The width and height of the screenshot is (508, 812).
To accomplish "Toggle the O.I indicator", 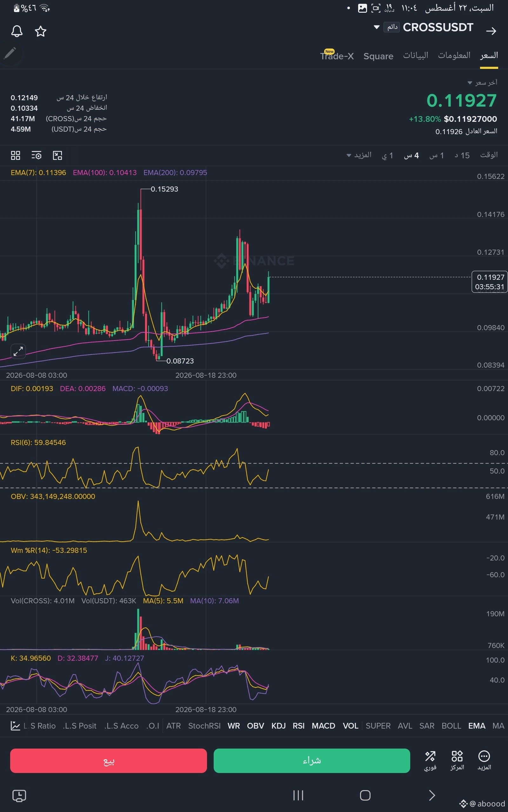I will 152,726.
